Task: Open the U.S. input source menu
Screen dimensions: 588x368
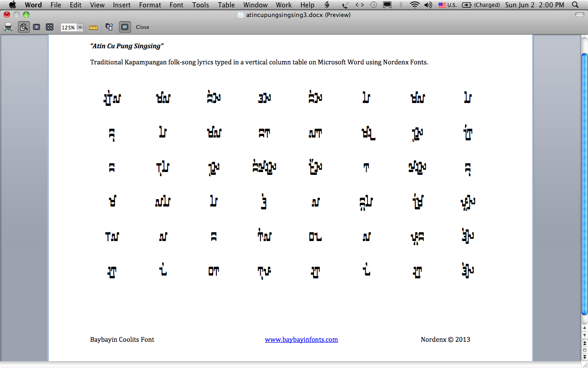Action: (x=447, y=5)
